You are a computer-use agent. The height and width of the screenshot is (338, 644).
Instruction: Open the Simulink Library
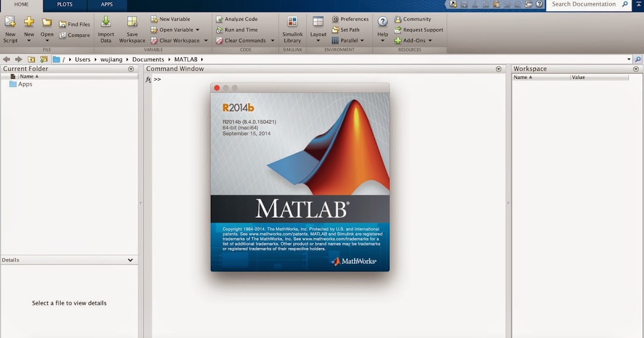point(292,30)
